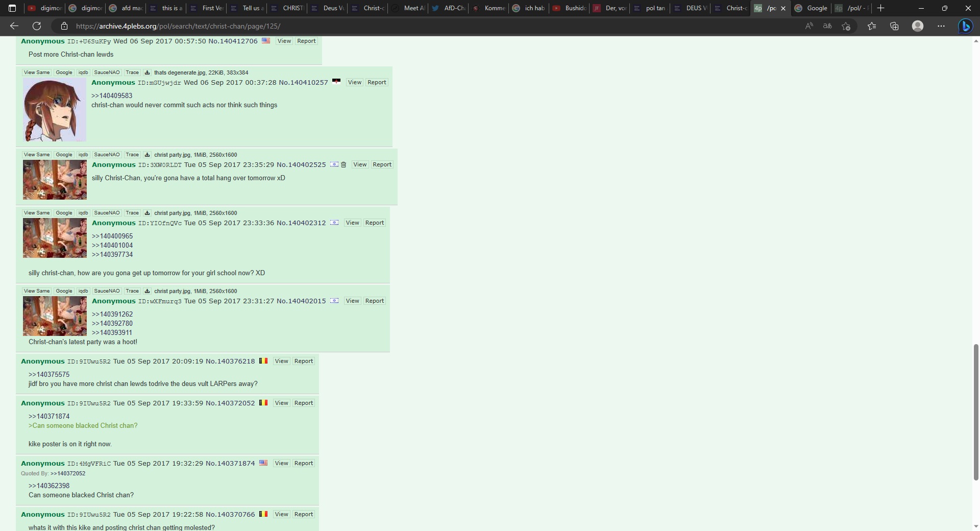Open the Bing sidebar button

pos(965,26)
